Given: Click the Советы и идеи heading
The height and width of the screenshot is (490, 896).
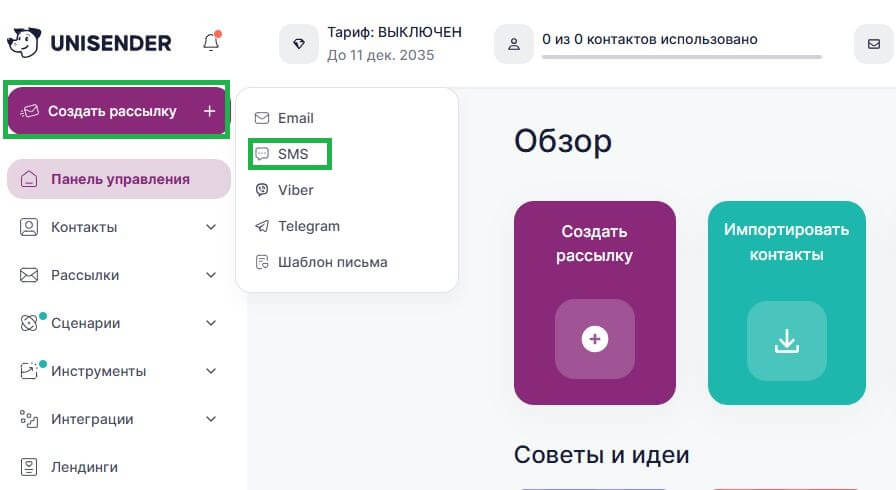Looking at the screenshot, I should pyautogui.click(x=602, y=455).
